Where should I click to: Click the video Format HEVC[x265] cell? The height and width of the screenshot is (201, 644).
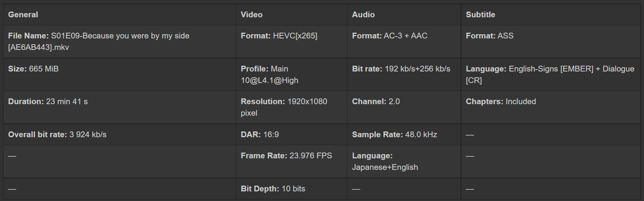279,36
